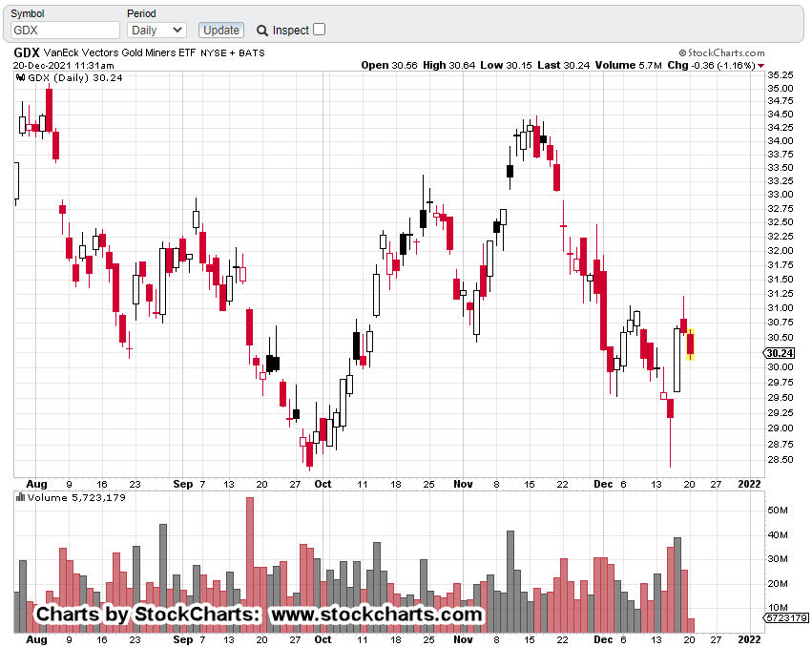812x647 pixels.
Task: Click the Update button
Action: [x=221, y=30]
